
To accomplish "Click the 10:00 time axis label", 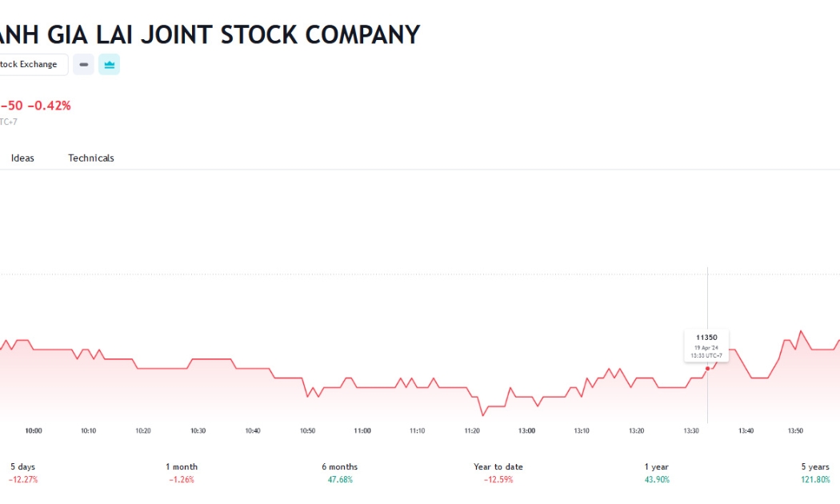I will (x=34, y=430).
